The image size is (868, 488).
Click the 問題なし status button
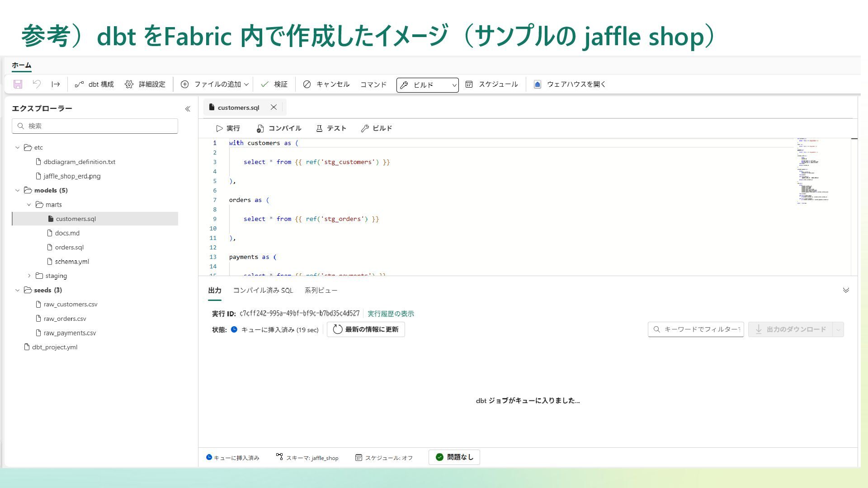(x=454, y=457)
